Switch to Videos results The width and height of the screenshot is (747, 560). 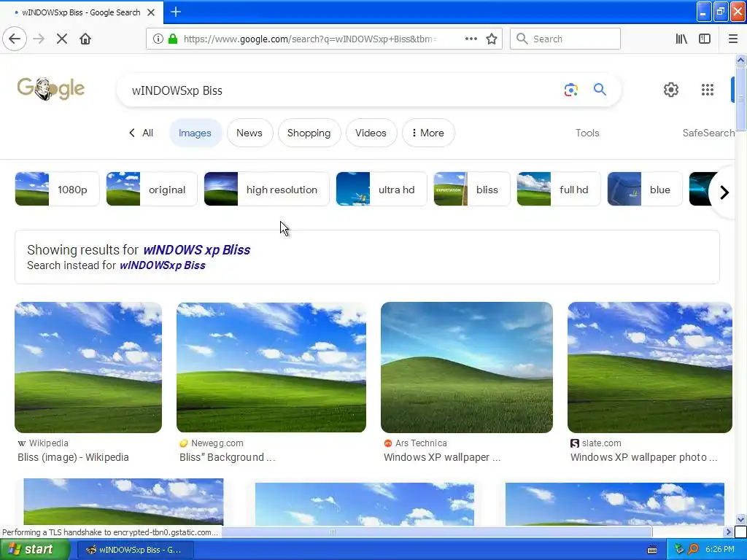(371, 133)
